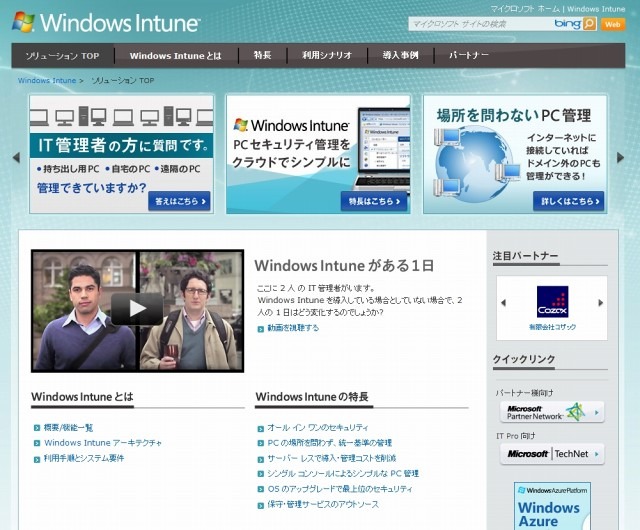
Task: Click the Windows Intune がある1日 heading
Action: pos(344,266)
